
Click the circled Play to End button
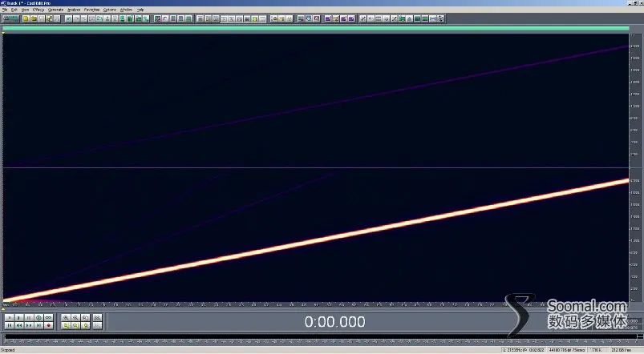[x=38, y=317]
